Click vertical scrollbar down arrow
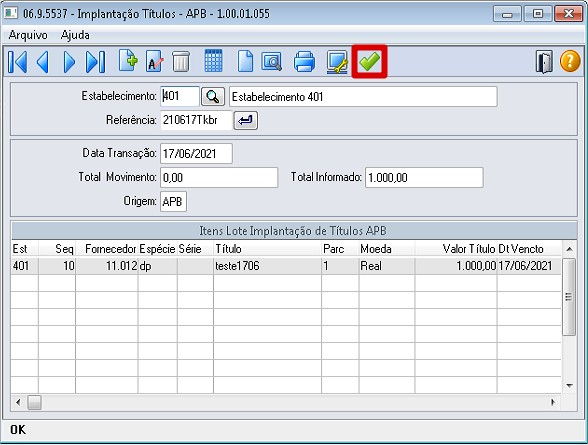This screenshot has height=445, width=588. [569, 386]
